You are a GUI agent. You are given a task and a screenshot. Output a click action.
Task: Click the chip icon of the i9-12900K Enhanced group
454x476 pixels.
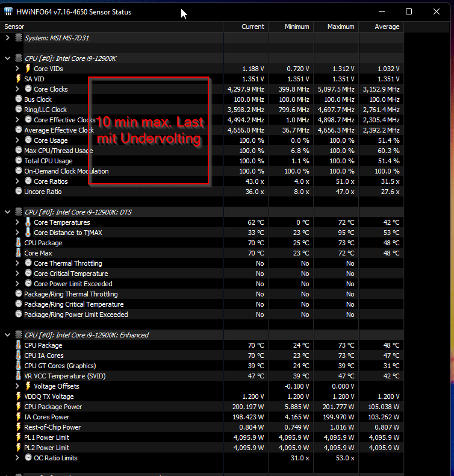(19, 335)
